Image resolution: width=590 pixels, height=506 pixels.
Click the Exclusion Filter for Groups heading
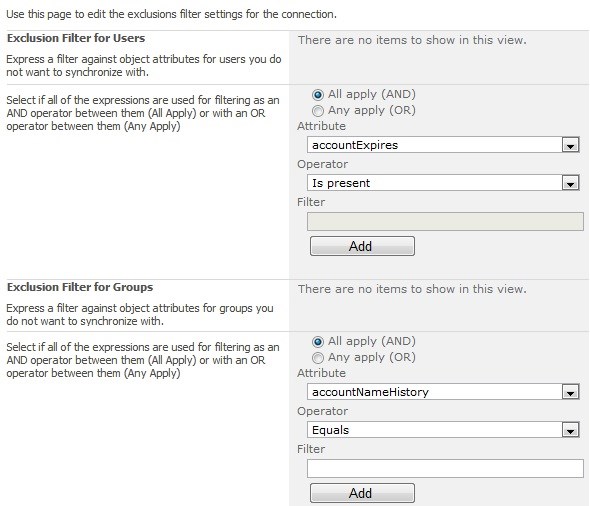pyautogui.click(x=80, y=287)
